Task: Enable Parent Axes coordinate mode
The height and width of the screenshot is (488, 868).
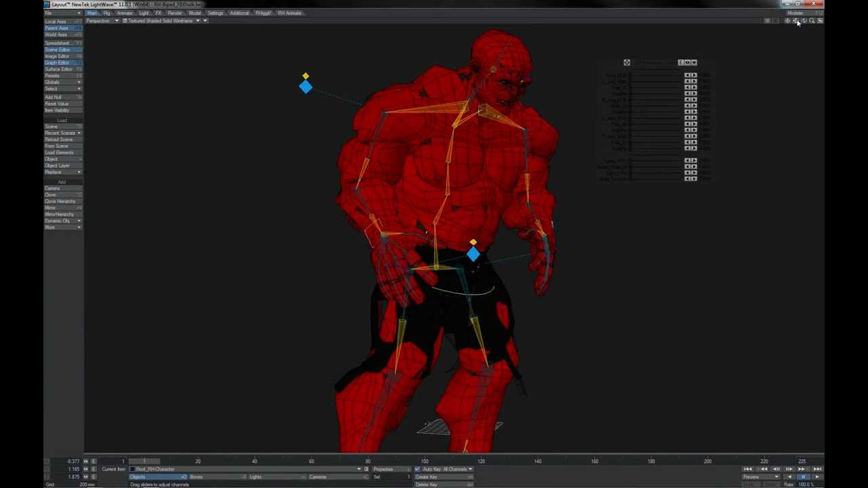Action: point(63,28)
